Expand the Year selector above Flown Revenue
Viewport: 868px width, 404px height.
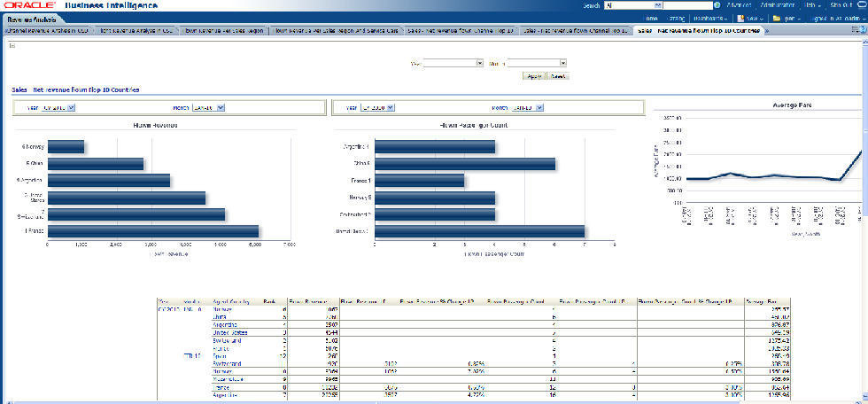pos(71,107)
